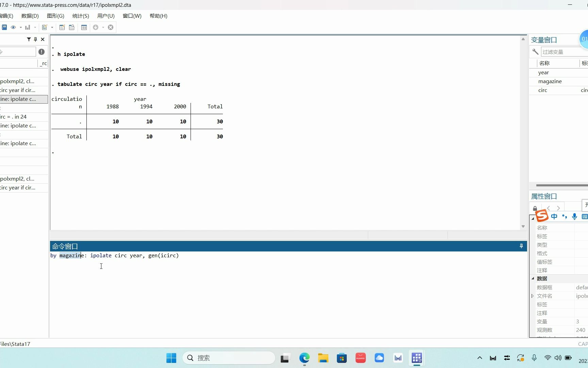Open Microsoft Store from taskbar

pos(342,358)
